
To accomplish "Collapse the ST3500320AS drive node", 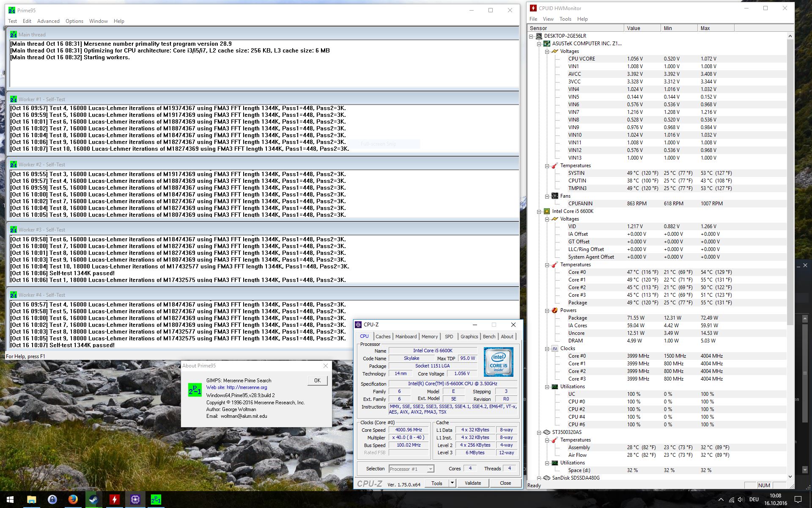I will pyautogui.click(x=539, y=432).
